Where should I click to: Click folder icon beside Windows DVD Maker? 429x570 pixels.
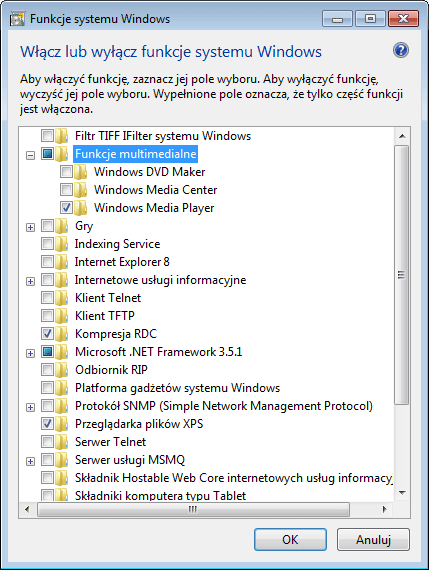pyautogui.click(x=81, y=172)
